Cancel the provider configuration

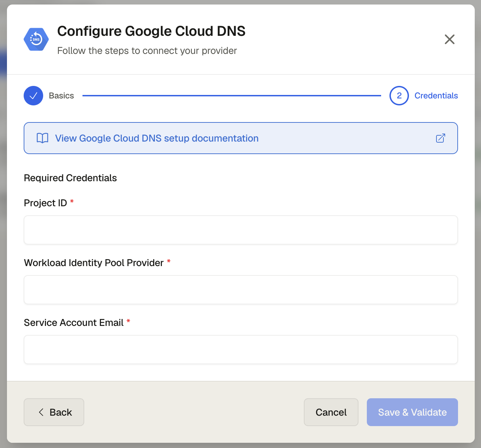point(331,412)
